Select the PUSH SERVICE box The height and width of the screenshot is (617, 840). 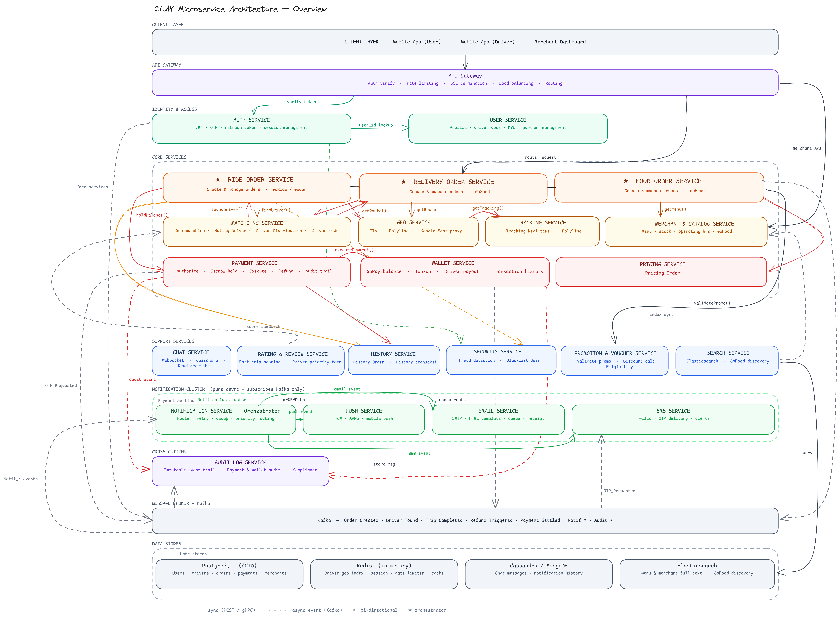364,419
